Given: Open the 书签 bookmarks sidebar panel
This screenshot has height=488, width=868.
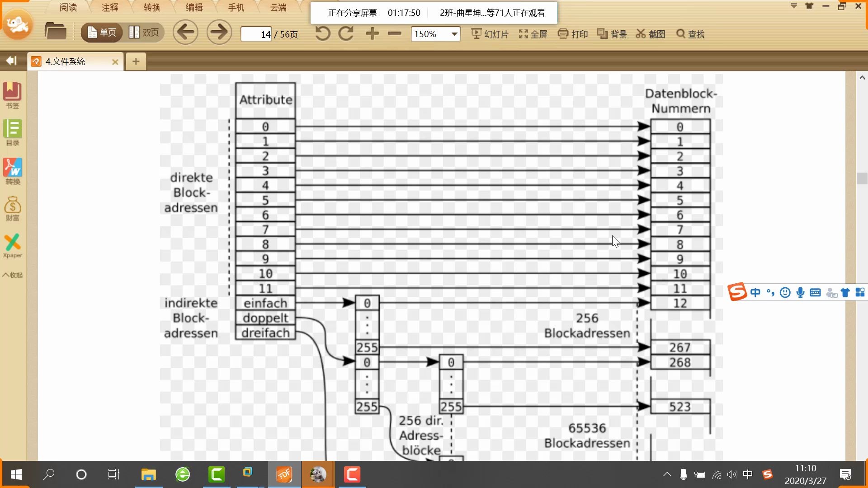Looking at the screenshot, I should click(13, 95).
